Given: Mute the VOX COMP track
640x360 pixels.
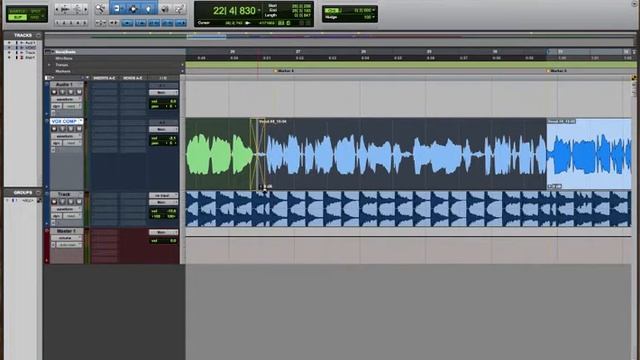Looking at the screenshot, I should click(79, 129).
